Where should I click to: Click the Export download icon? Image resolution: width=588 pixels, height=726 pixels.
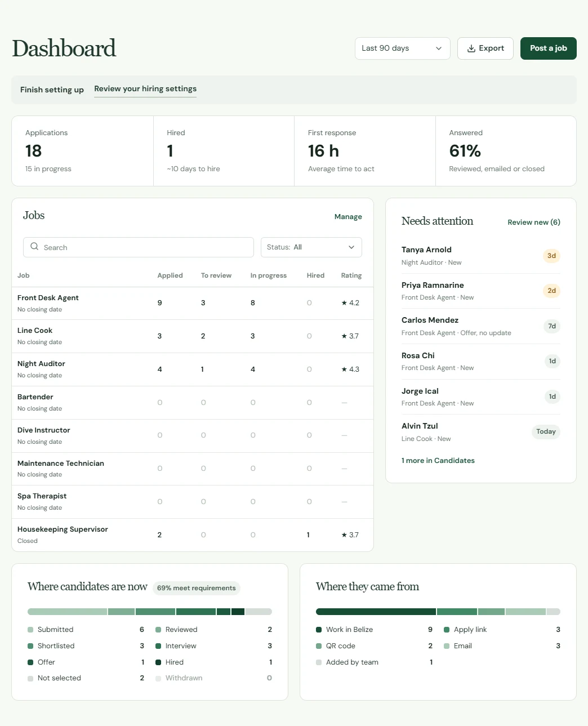(471, 48)
